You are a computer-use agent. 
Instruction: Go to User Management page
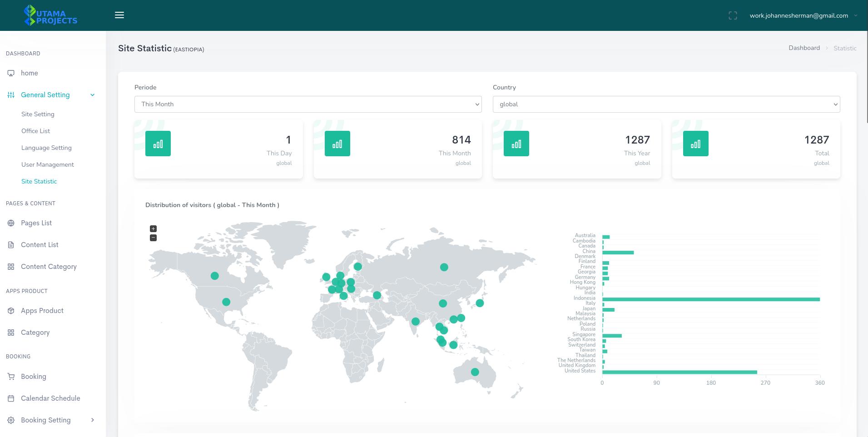(47, 164)
